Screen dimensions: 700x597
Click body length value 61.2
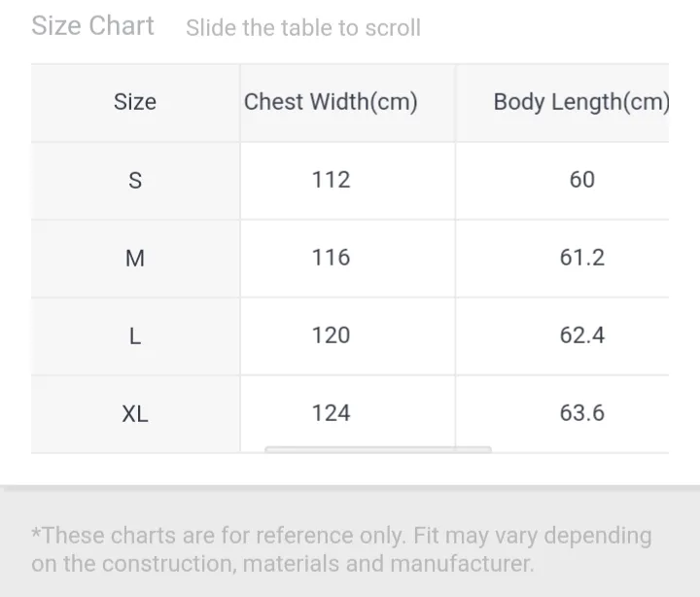tap(582, 258)
